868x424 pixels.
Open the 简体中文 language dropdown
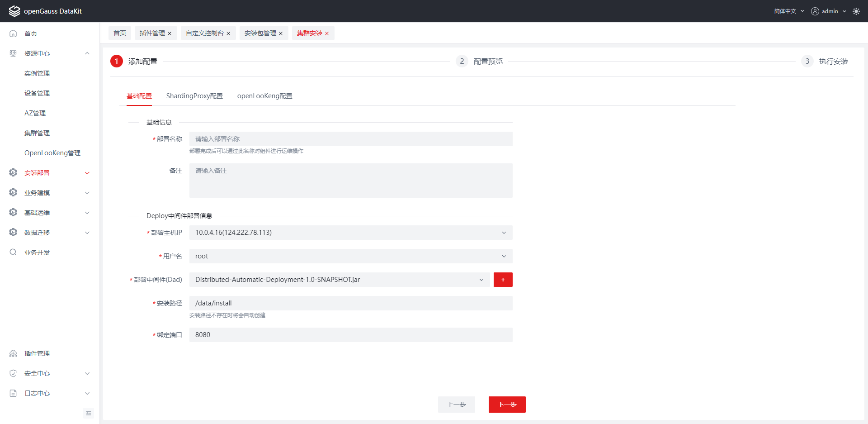pyautogui.click(x=787, y=11)
